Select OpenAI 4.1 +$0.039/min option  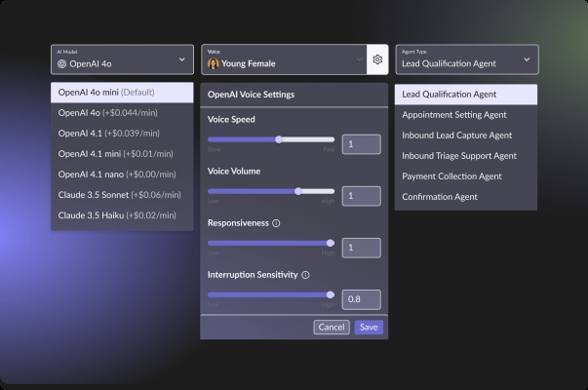pos(122,134)
